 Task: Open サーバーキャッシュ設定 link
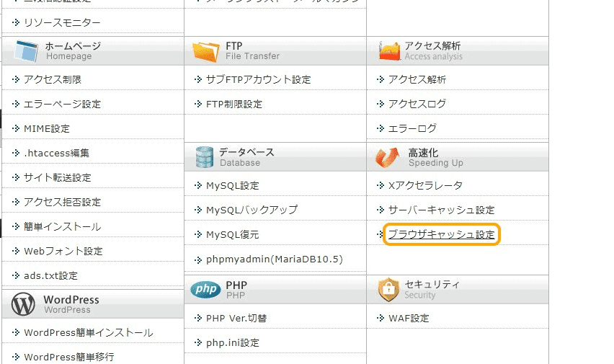pos(441,210)
